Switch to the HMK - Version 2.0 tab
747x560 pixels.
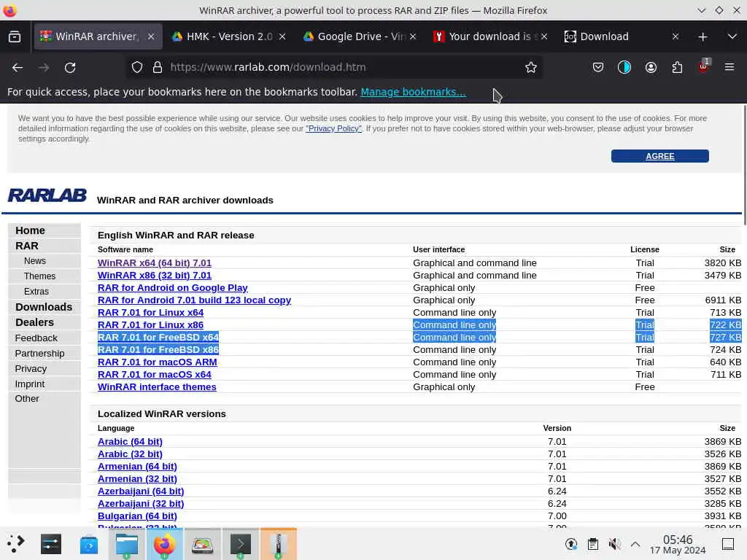[x=228, y=36]
